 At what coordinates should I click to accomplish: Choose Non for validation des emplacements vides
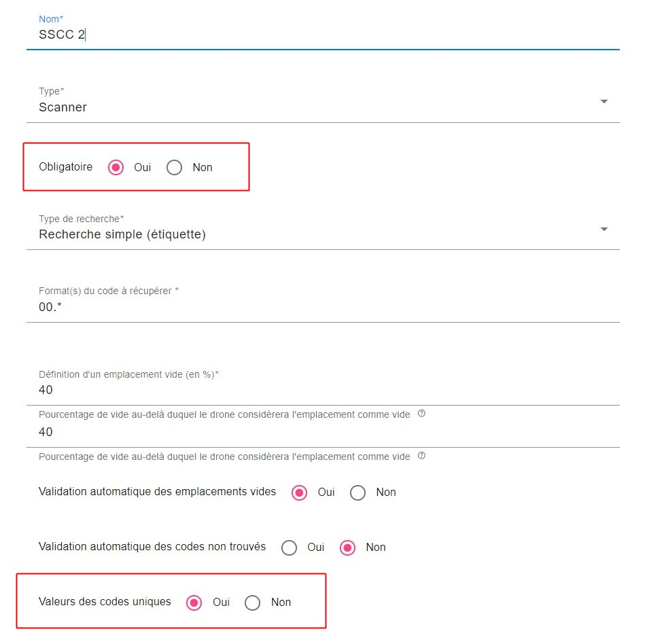tap(358, 493)
